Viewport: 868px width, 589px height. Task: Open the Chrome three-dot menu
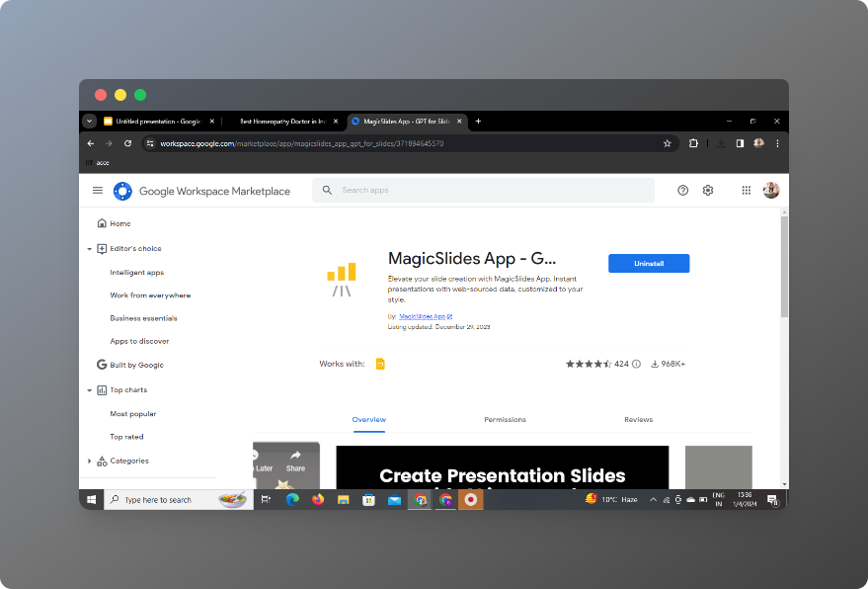(777, 143)
